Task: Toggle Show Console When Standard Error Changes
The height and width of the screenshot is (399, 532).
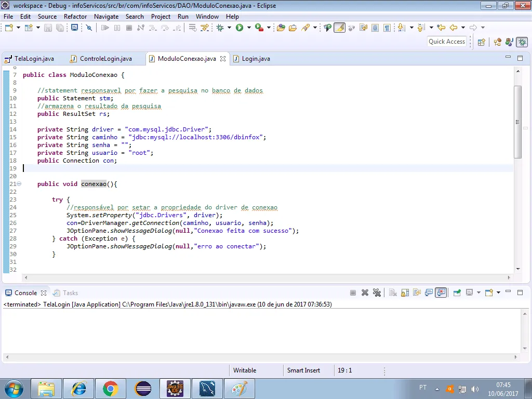Action: click(441, 293)
